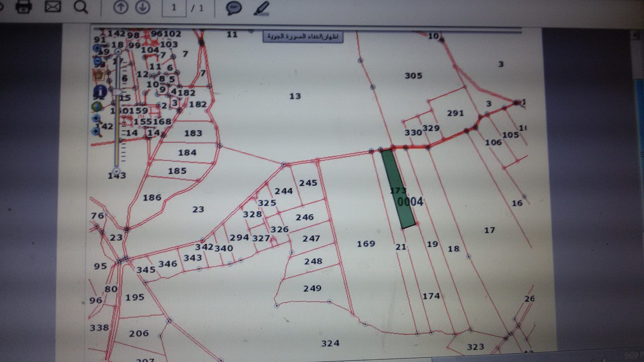The image size is (644, 362).
Task: Click the printer icon in the toolbar
Action: tap(23, 6)
